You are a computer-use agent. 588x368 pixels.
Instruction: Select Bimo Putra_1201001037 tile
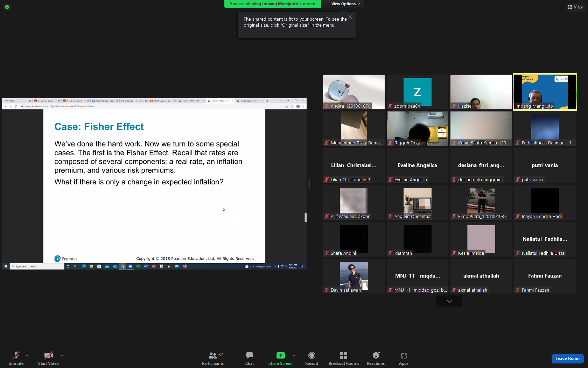coord(481,202)
